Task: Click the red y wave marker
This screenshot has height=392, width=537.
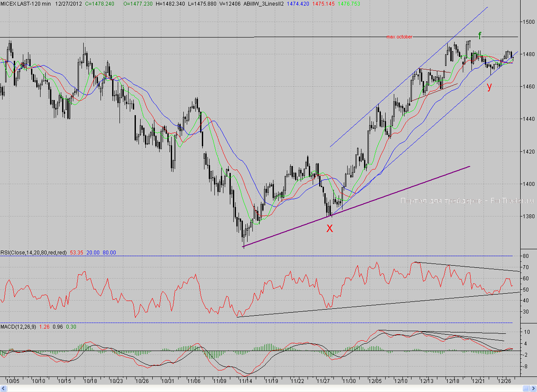Action: pyautogui.click(x=489, y=86)
